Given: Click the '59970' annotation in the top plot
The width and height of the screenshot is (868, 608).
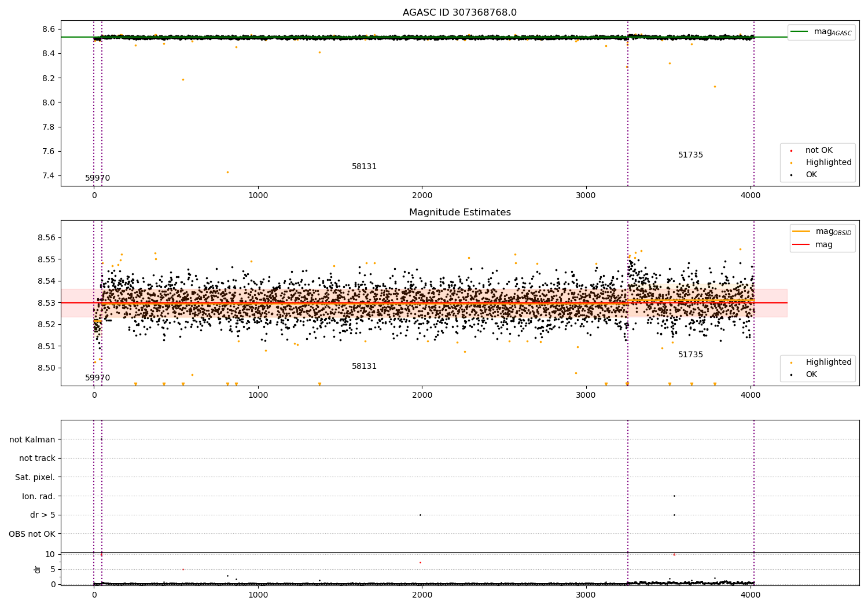Looking at the screenshot, I should coord(97,178).
